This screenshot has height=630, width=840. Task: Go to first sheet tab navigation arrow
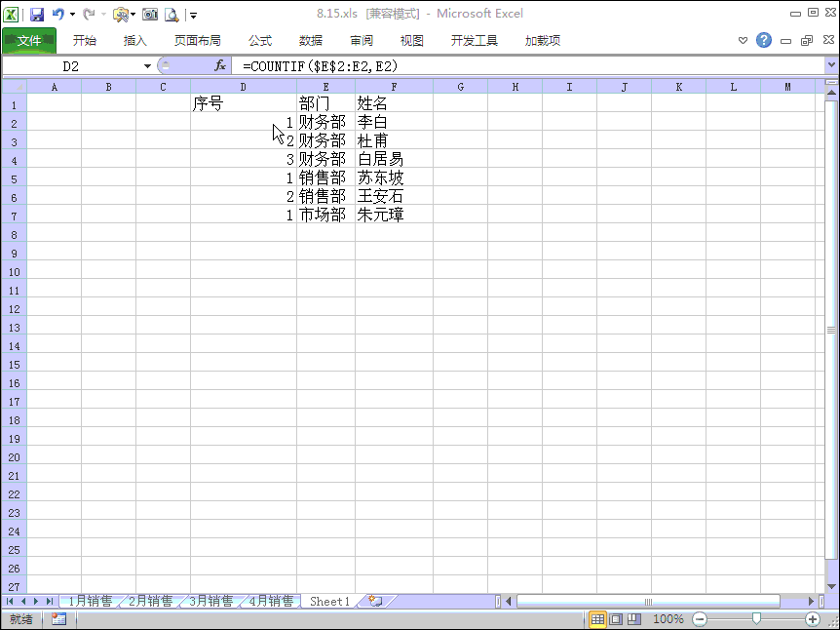10,601
